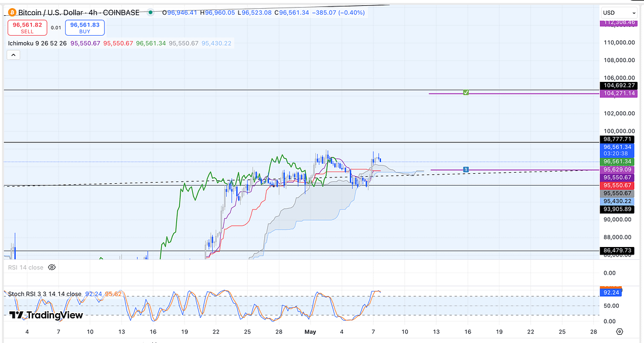Click the green market status dot
Image resolution: width=644 pixels, height=343 pixels.
(x=151, y=12)
